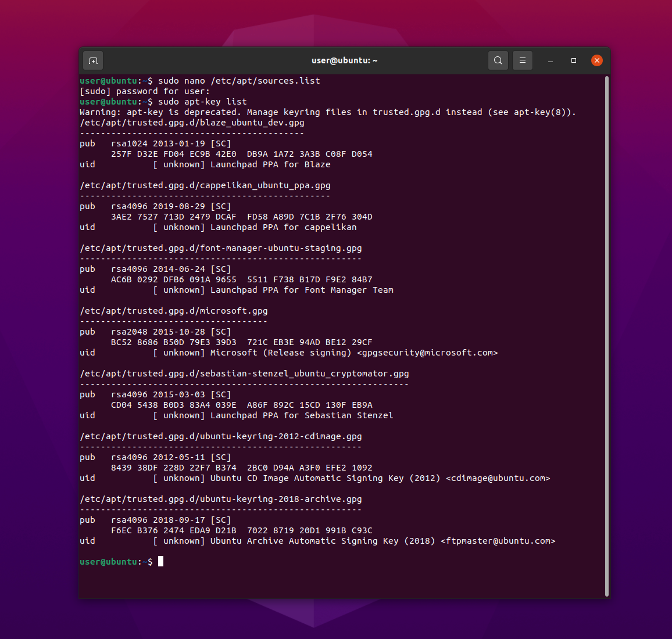Select the microsoft.gpg keyring path
The height and width of the screenshot is (639, 672).
pos(173,311)
